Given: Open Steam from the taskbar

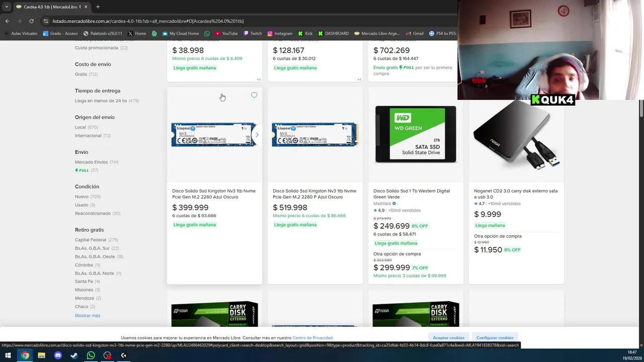Looking at the screenshot, I should click(74, 355).
